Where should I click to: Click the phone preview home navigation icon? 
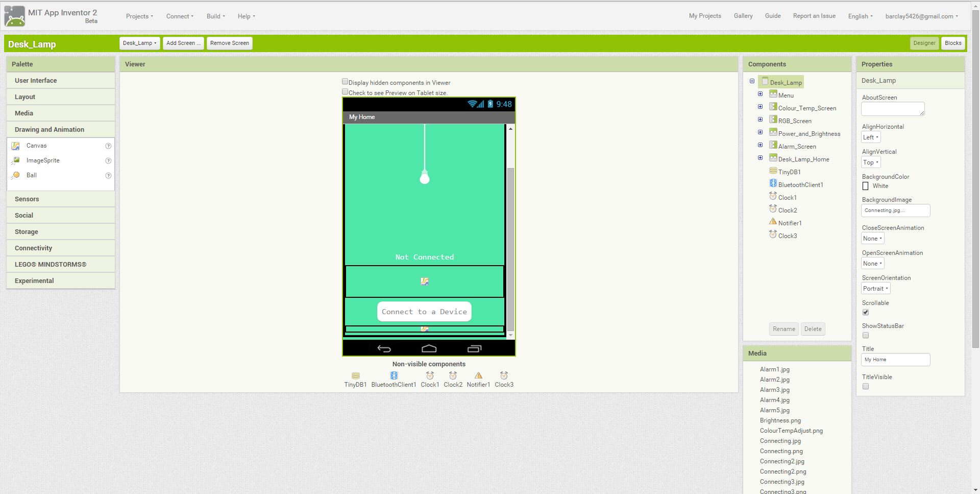click(x=429, y=348)
